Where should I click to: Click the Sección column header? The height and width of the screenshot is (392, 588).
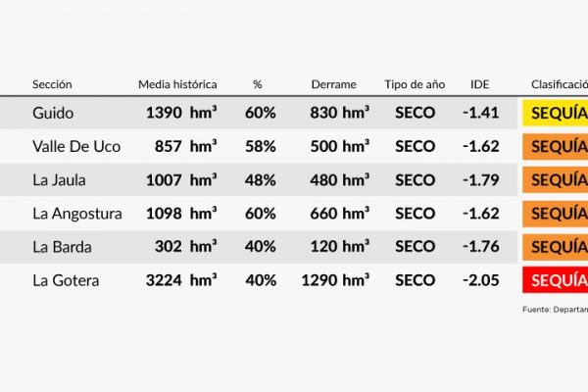52,85
